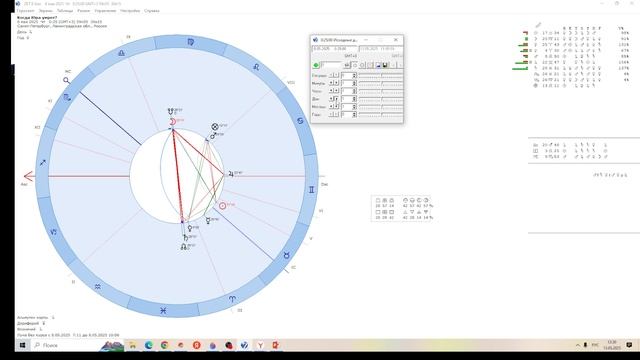Click the floppy disk save icon in dynamics window
This screenshot has height=360, width=640.
point(385,65)
